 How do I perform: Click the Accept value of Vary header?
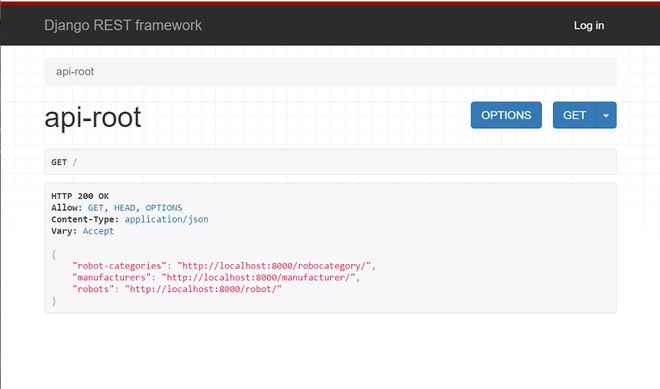click(98, 231)
